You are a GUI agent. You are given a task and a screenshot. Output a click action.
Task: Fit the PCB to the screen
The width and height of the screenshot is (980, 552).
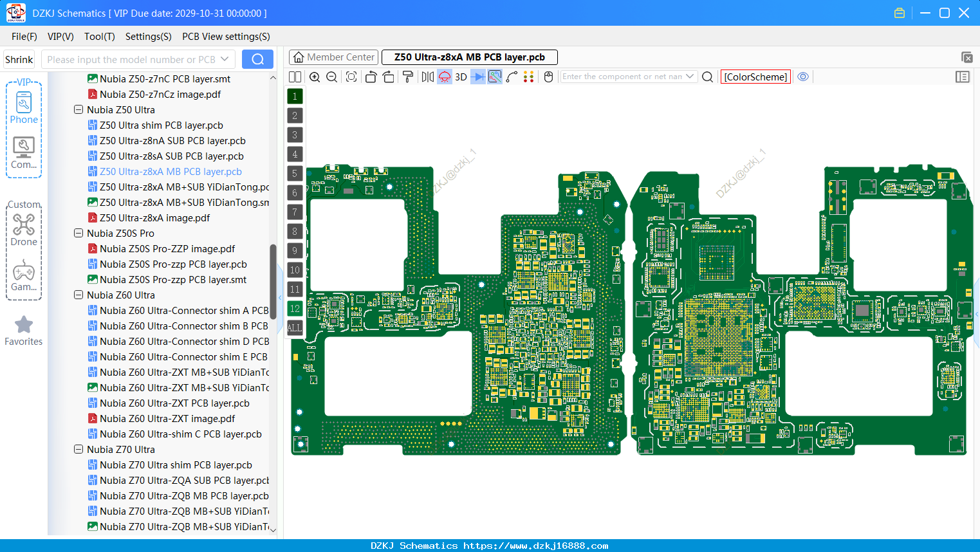tap(351, 77)
